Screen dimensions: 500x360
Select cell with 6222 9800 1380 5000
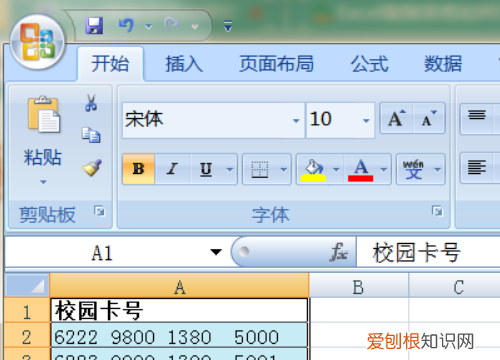179,336
